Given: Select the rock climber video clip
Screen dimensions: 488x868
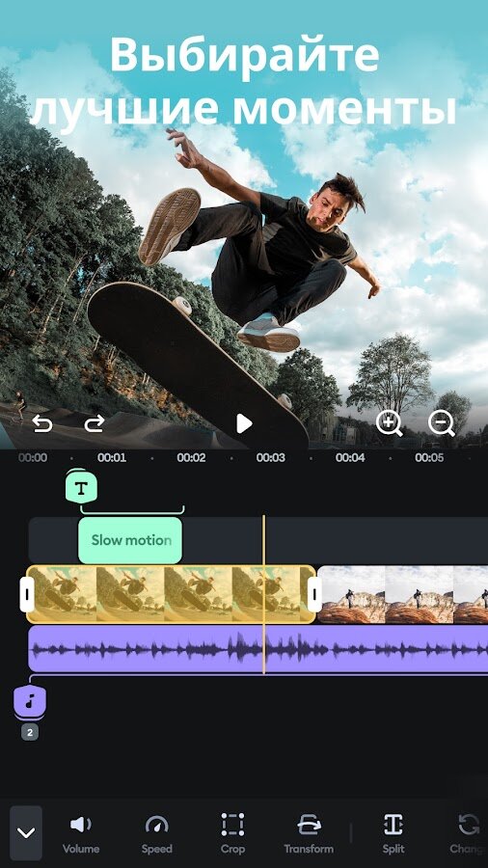Looking at the screenshot, I should coord(403,594).
